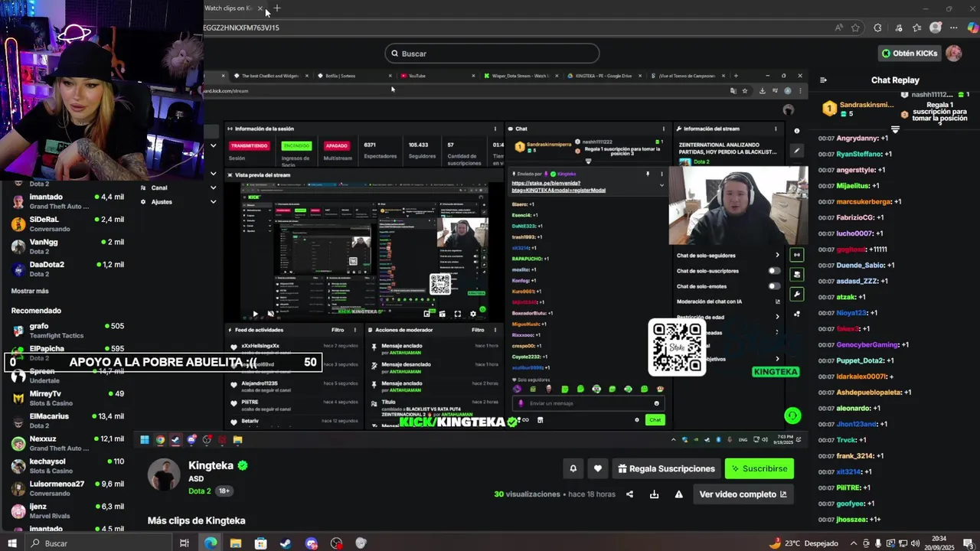This screenshot has width=980, height=551.
Task: Click the green Suscribirse button
Action: point(759,468)
